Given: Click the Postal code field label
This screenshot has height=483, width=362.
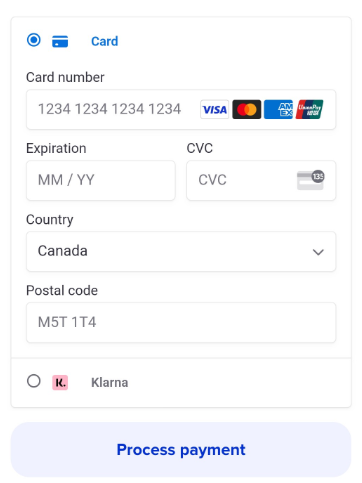Looking at the screenshot, I should point(62,291).
